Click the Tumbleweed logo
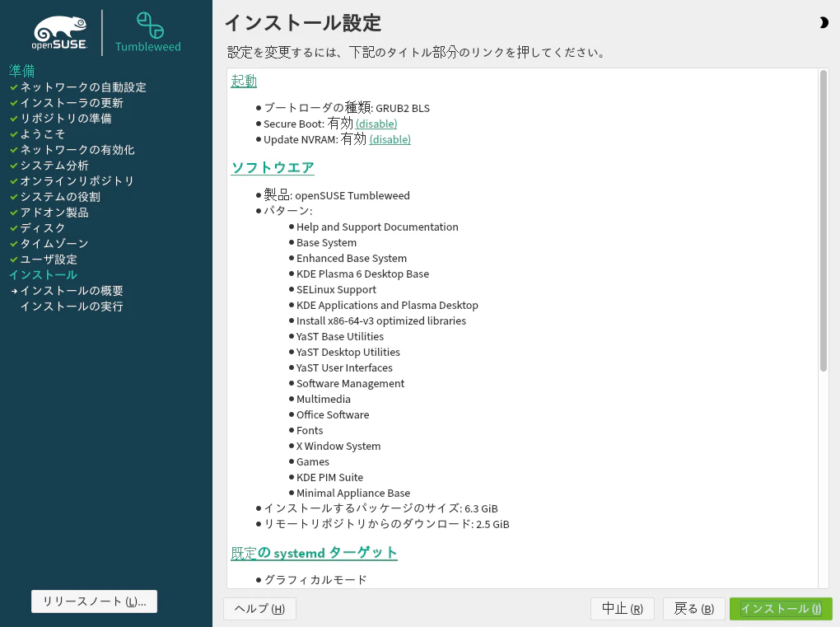This screenshot has width=840, height=627. coord(148,33)
